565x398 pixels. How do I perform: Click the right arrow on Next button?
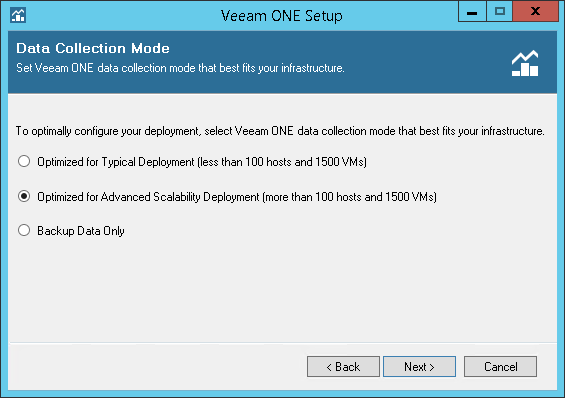[x=432, y=367]
